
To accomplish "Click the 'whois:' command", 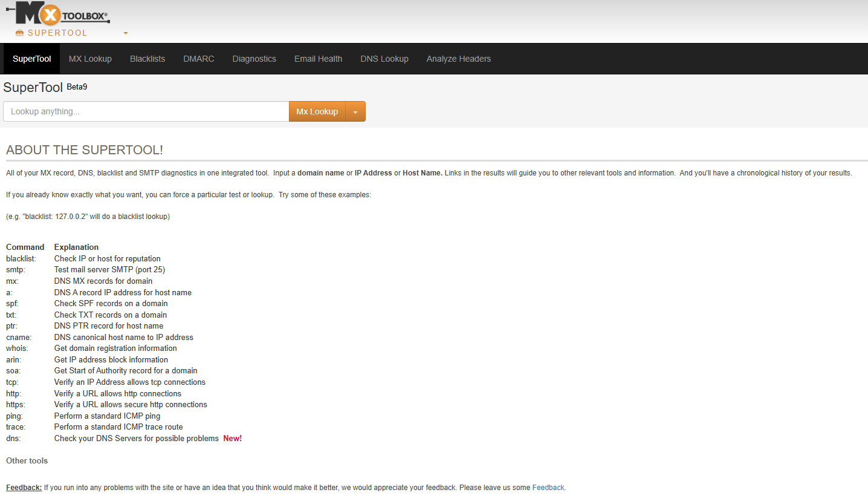I will click(17, 348).
